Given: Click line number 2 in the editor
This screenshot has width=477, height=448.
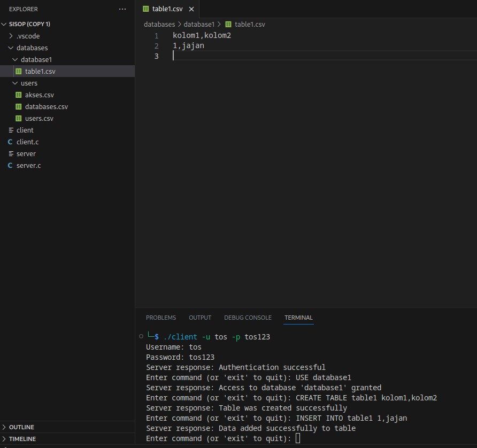Looking at the screenshot, I should [156, 46].
